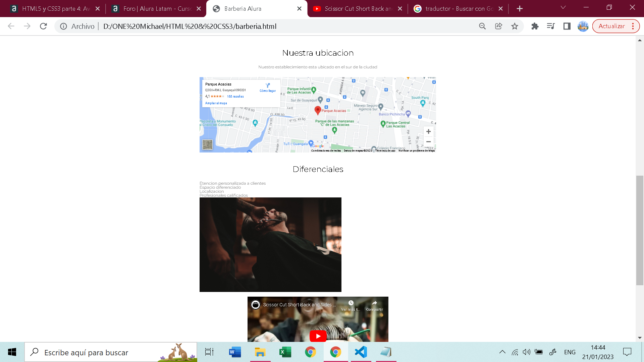The height and width of the screenshot is (362, 644).
Task: Click Cómo llegar directions on map
Action: pos(268,88)
